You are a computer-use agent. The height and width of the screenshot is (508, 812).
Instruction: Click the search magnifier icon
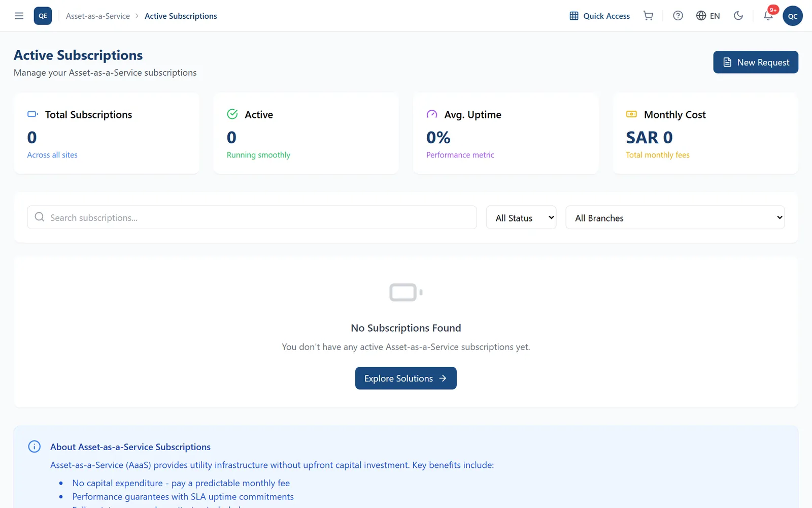coord(40,217)
